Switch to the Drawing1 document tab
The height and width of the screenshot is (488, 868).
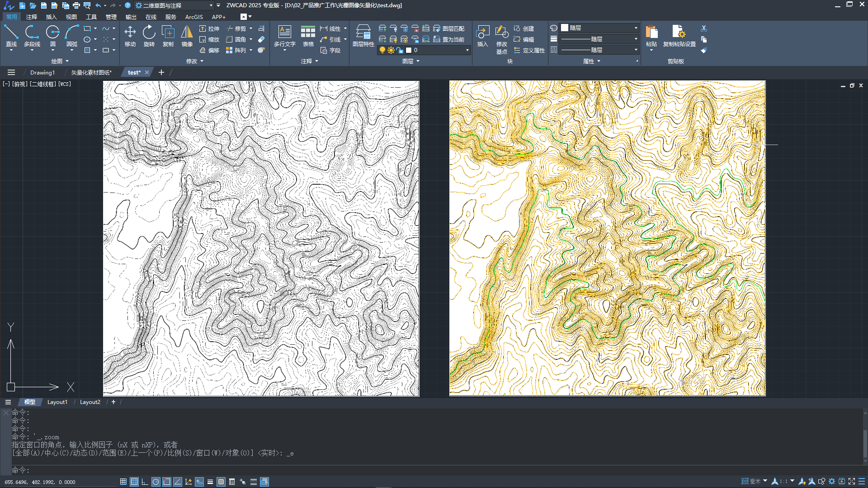pos(42,72)
